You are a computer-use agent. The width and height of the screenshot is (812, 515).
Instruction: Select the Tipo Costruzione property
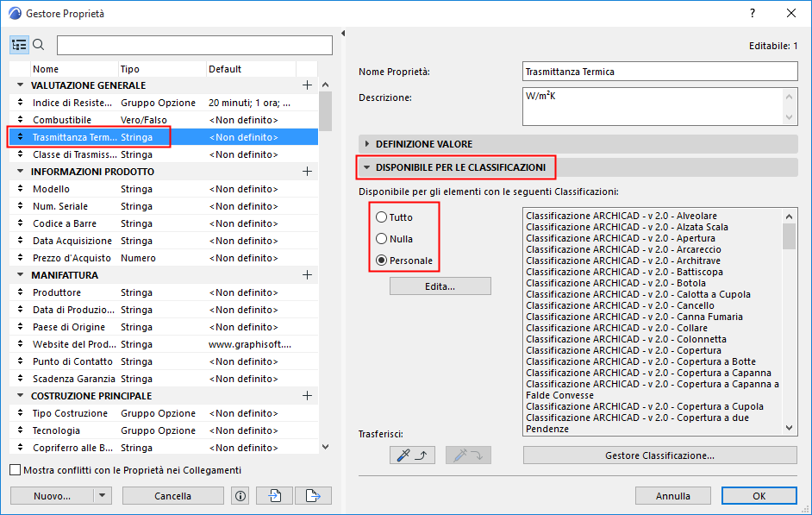point(164,413)
